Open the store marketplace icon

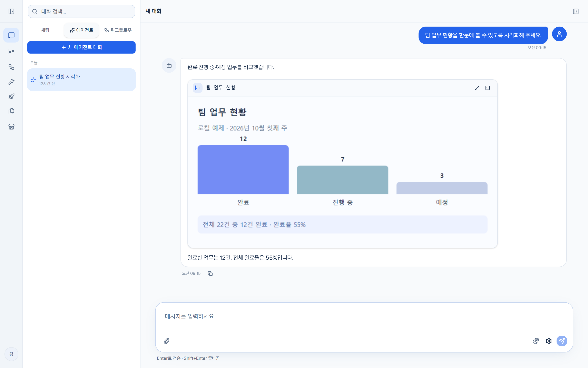[11, 127]
